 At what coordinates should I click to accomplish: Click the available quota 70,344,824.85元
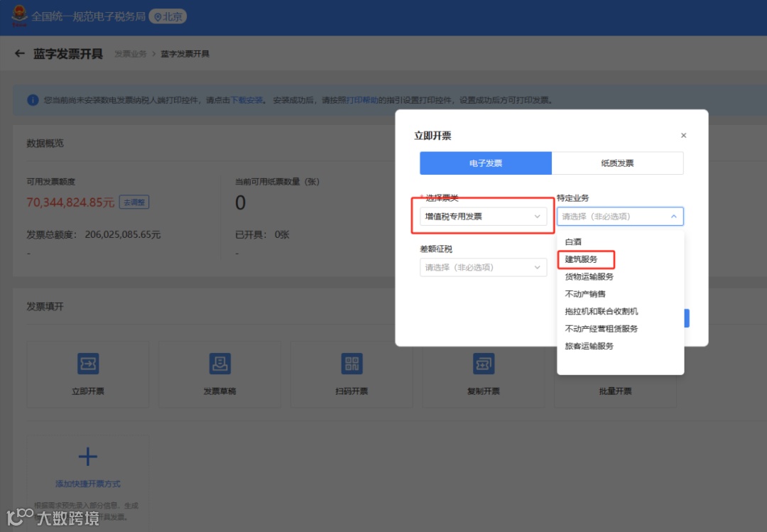tap(70, 202)
